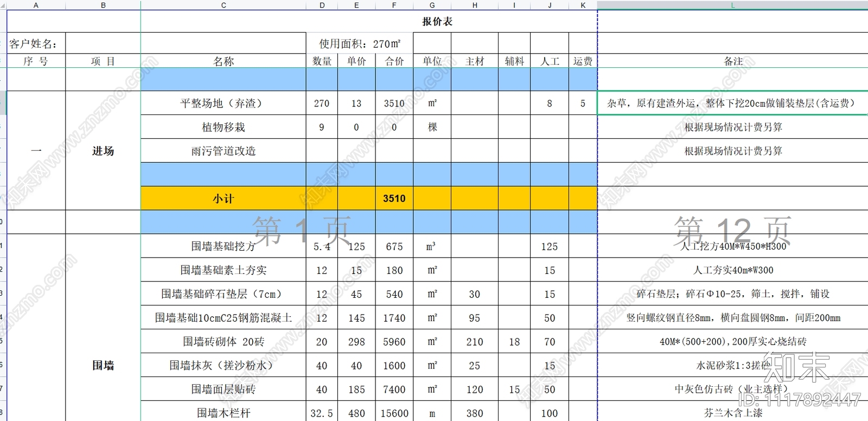Click unit price 298 in 围墙砖砌体 row

356,342
